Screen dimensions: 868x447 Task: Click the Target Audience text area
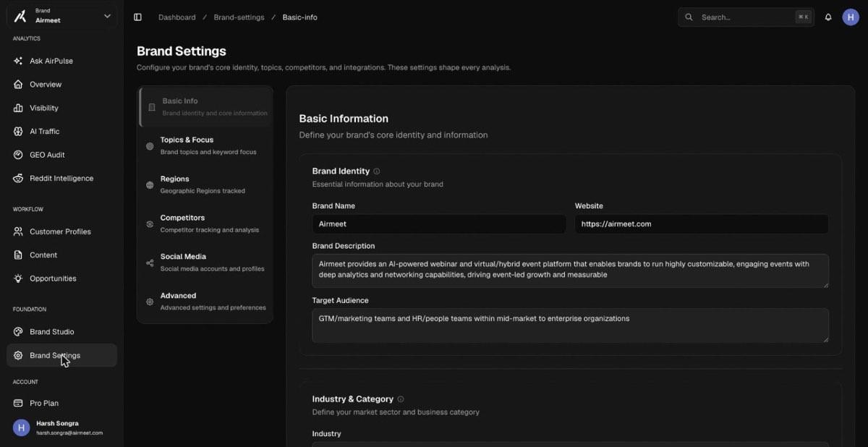(x=571, y=325)
